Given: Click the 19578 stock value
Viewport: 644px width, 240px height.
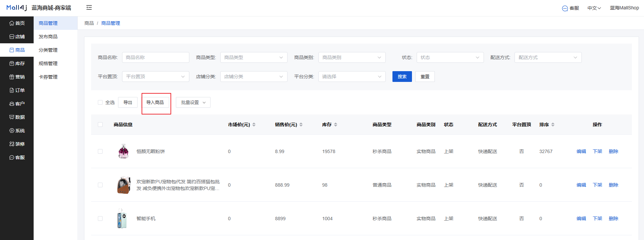Looking at the screenshot, I should 329,151.
